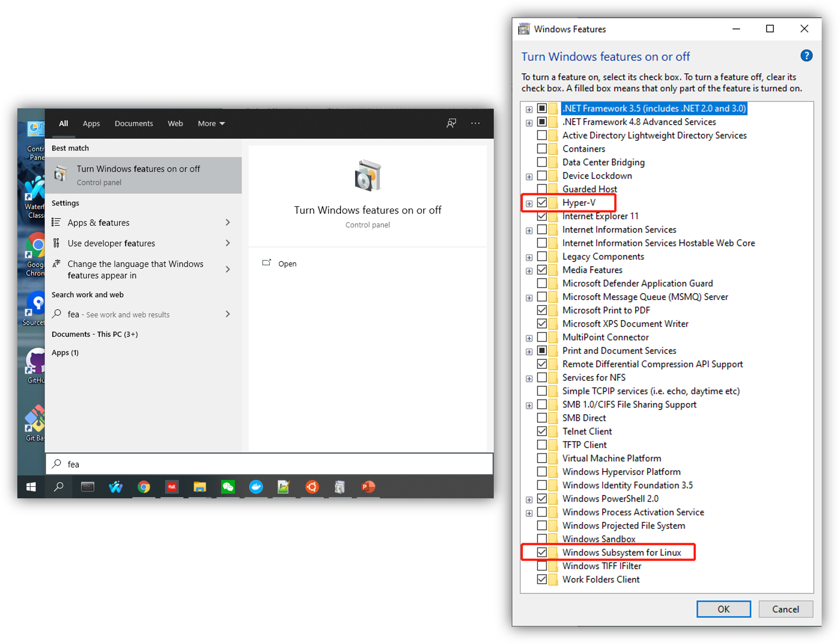Screen dimensions: 839x644
Task: Click the large Windows features icon in preview
Action: point(368,175)
